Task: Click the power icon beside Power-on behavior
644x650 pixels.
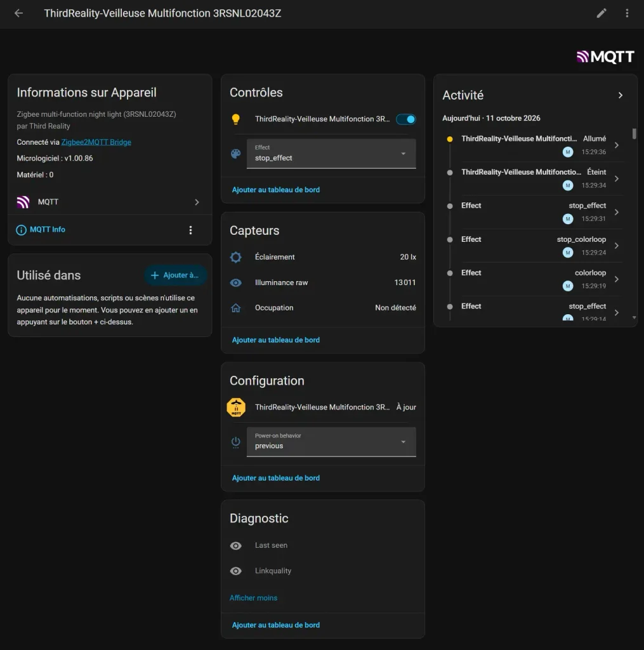Action: 236,442
